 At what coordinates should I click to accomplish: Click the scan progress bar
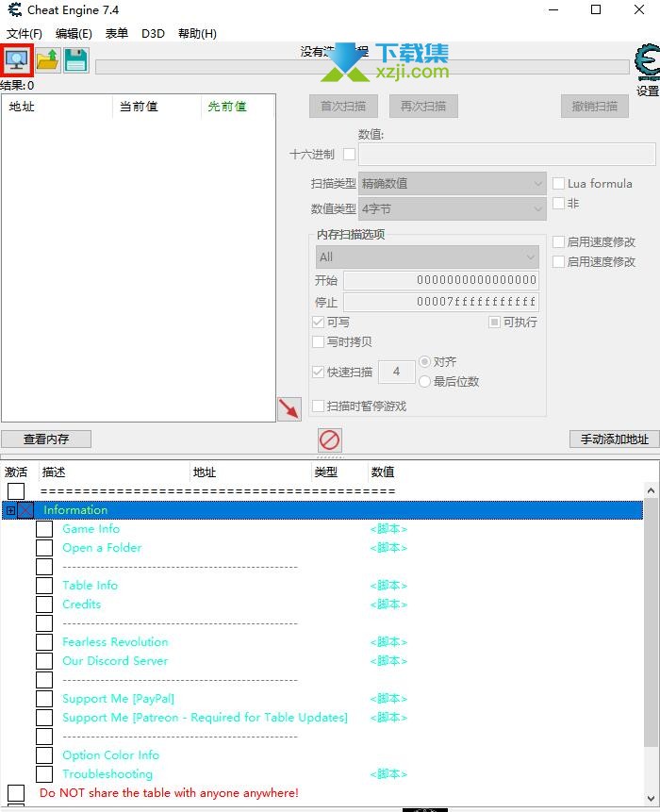(x=362, y=67)
